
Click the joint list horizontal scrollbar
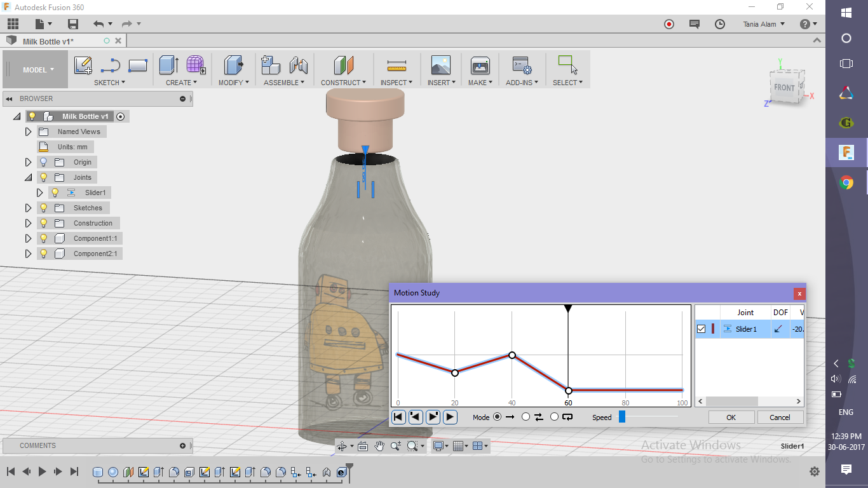(x=731, y=401)
